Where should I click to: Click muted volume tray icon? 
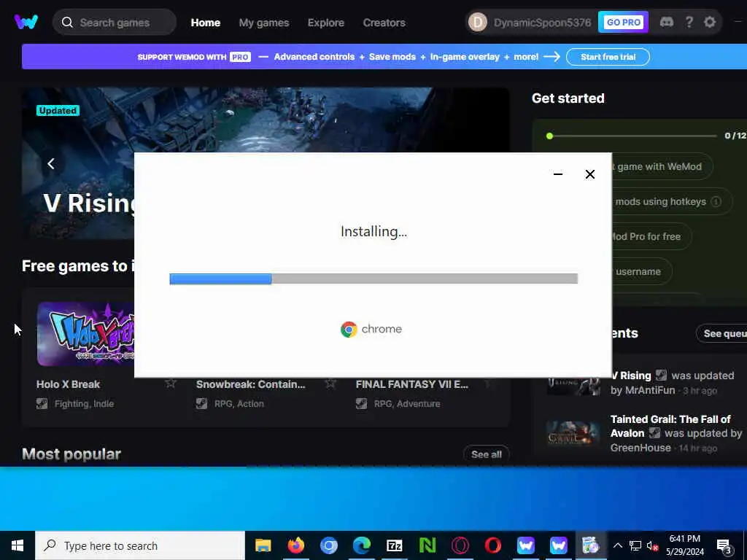click(x=652, y=545)
